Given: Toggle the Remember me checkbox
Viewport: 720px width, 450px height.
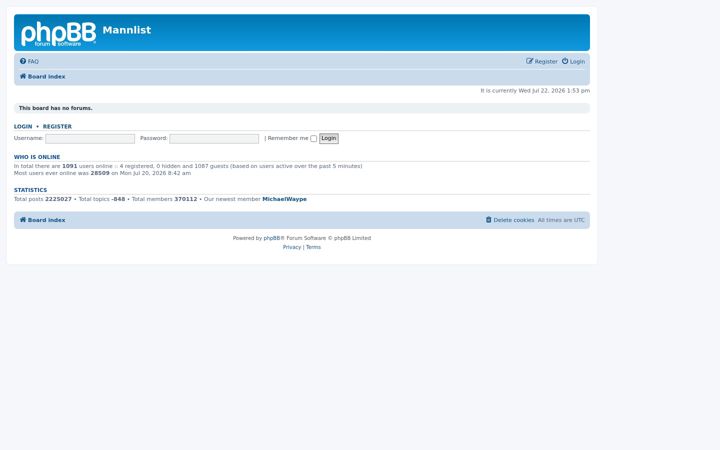Looking at the screenshot, I should click(314, 139).
